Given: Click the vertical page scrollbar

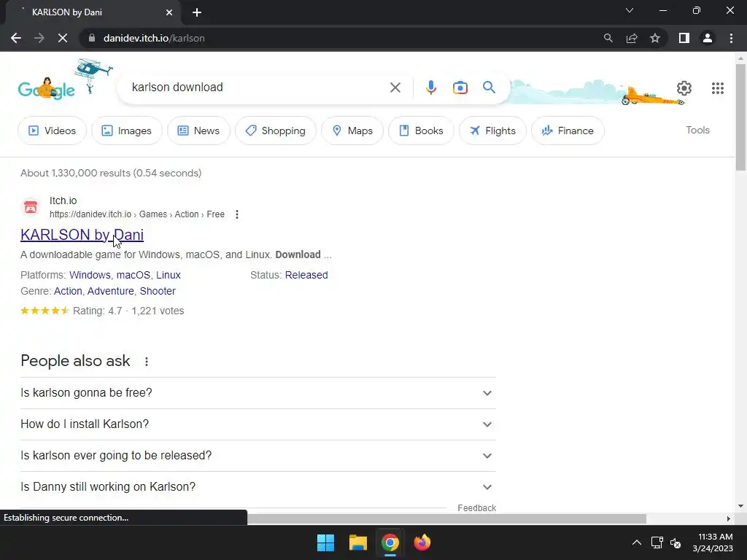Looking at the screenshot, I should [740, 117].
